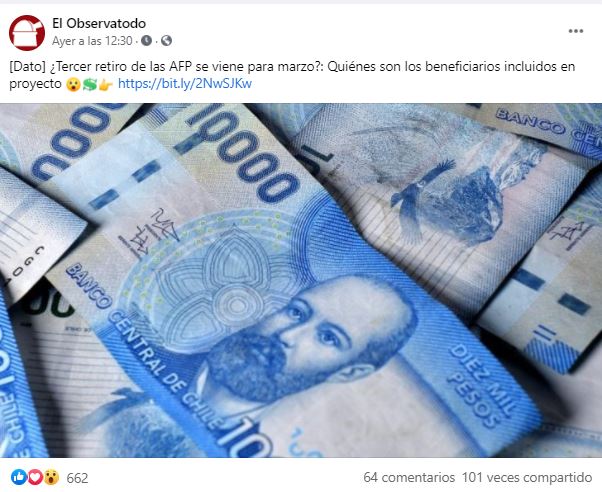Click the surprised face emoji in the post text
Screen dimensions: 602x492
73,84
